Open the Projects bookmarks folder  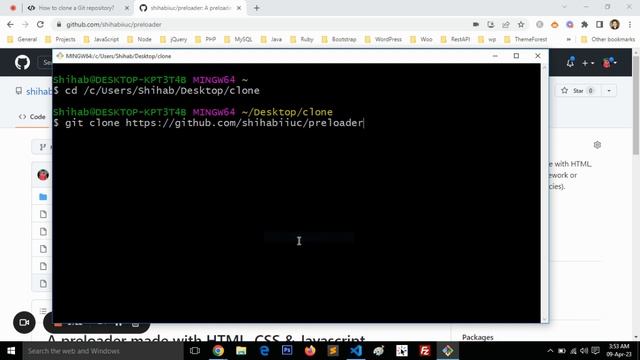point(60,40)
